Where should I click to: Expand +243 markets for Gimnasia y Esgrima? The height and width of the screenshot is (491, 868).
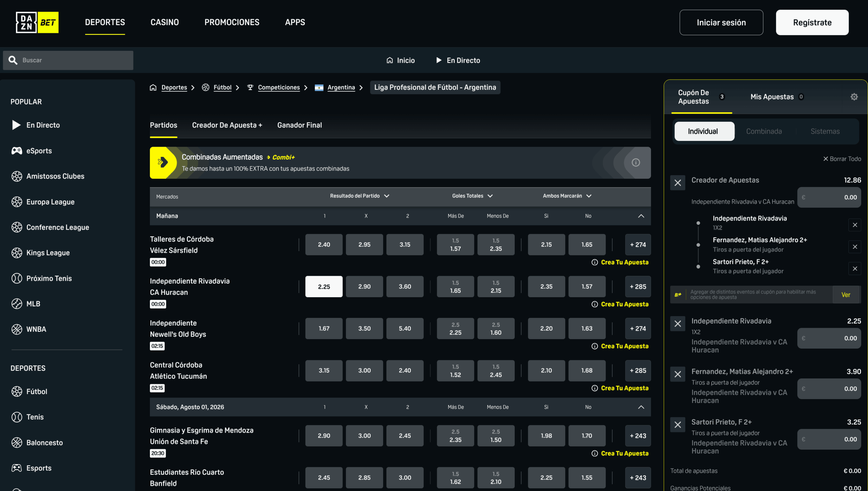[638, 436]
